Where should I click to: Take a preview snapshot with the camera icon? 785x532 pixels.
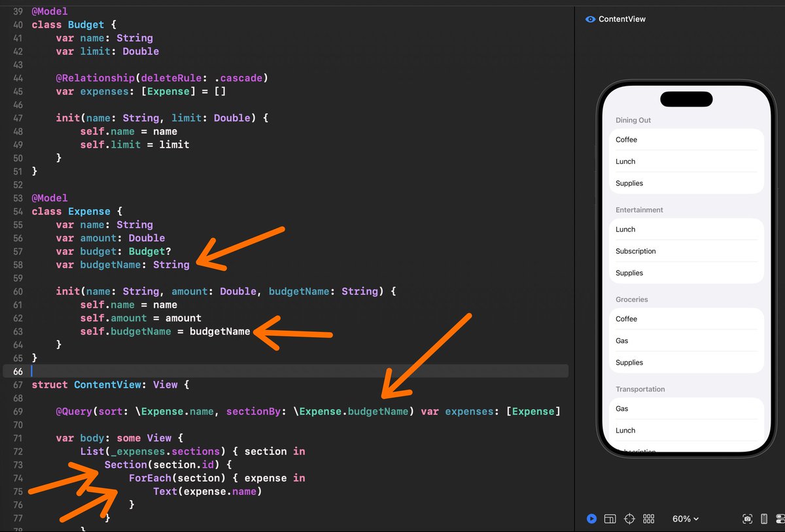pos(747,519)
